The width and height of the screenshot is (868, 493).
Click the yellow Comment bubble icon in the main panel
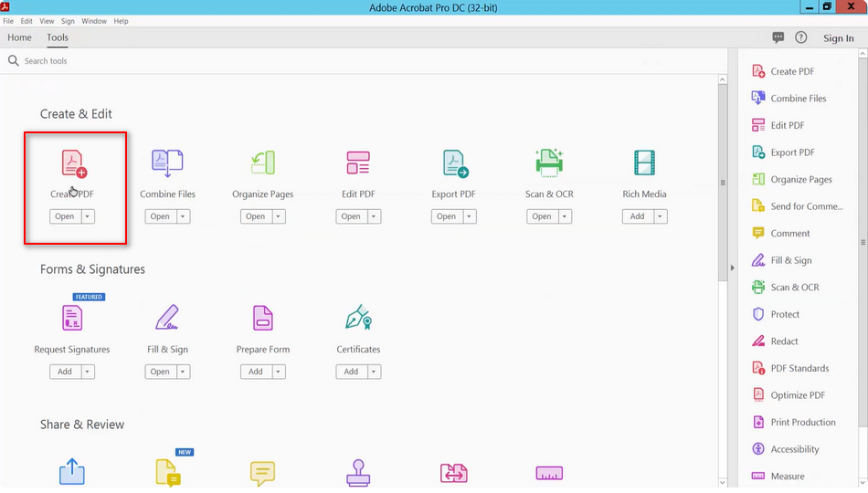[262, 474]
